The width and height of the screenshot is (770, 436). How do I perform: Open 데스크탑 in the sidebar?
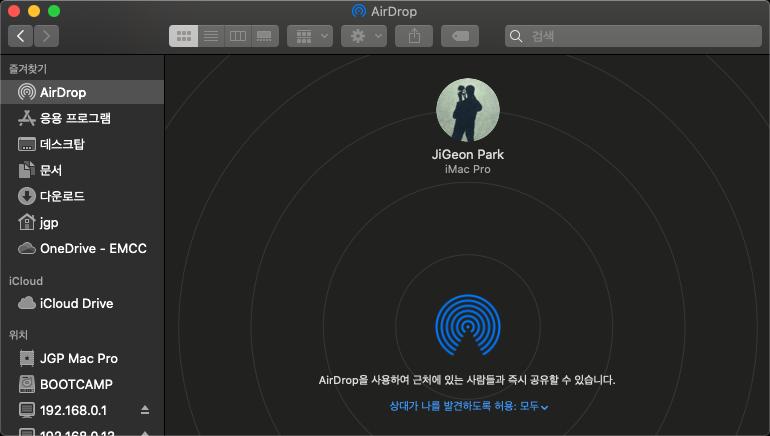click(x=82, y=144)
